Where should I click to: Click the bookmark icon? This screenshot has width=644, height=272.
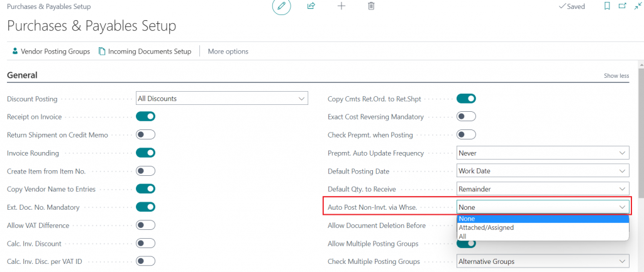click(607, 6)
